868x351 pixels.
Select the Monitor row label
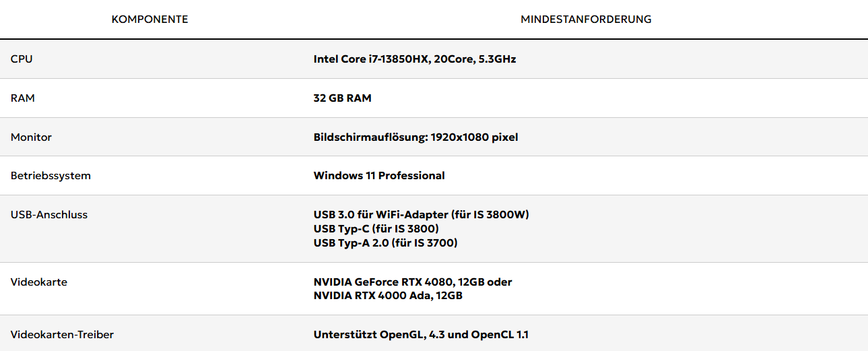[31, 137]
